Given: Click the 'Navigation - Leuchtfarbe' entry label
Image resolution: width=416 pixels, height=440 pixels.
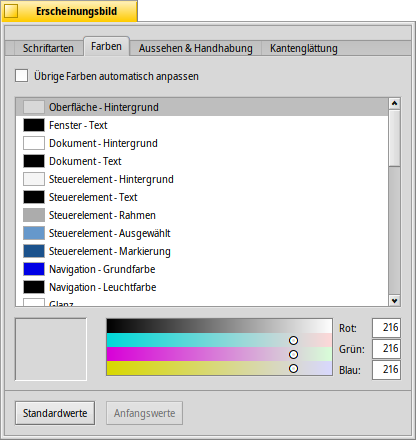Looking at the screenshot, I should [103, 287].
